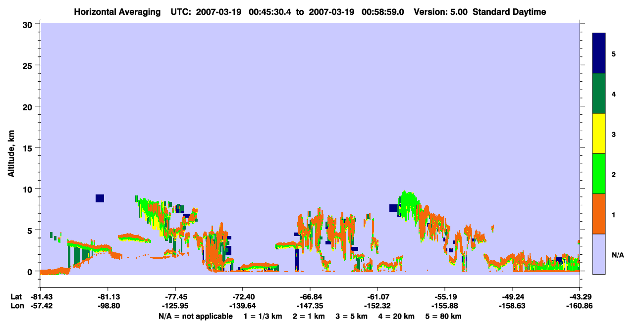Click the color bar label '2'
644x330 pixels.
pos(613,174)
